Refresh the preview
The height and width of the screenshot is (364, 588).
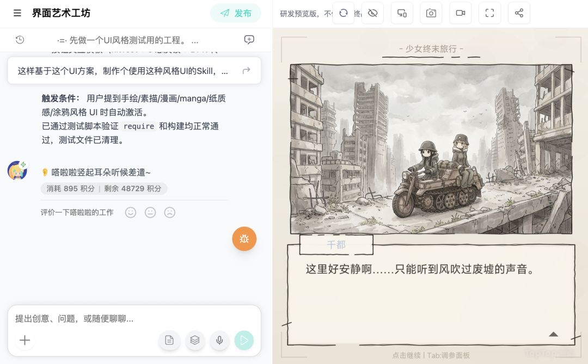point(344,13)
